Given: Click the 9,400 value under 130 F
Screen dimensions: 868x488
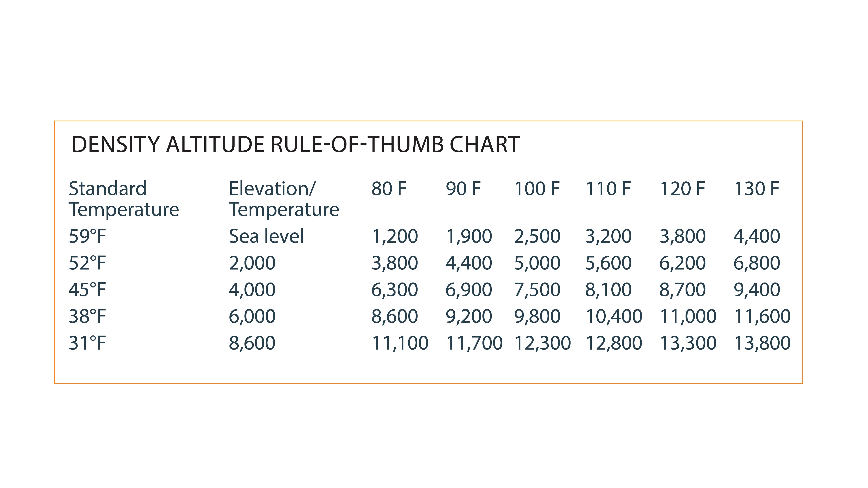Looking at the screenshot, I should pyautogui.click(x=757, y=290).
